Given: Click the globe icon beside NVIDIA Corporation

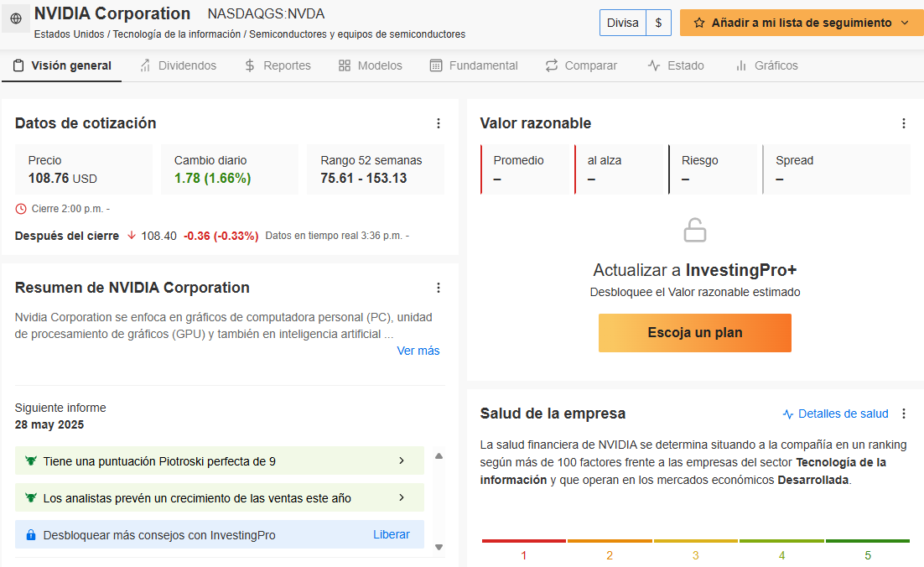Looking at the screenshot, I should pyautogui.click(x=16, y=18).
